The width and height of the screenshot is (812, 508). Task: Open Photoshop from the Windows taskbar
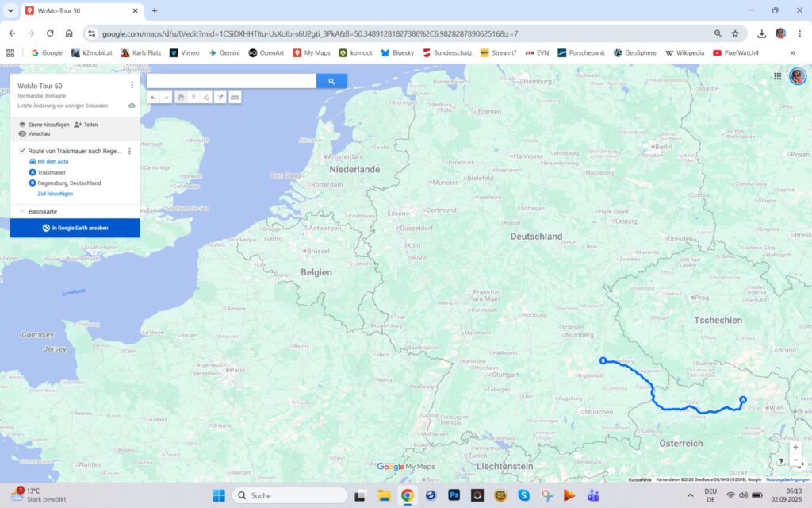tap(454, 495)
